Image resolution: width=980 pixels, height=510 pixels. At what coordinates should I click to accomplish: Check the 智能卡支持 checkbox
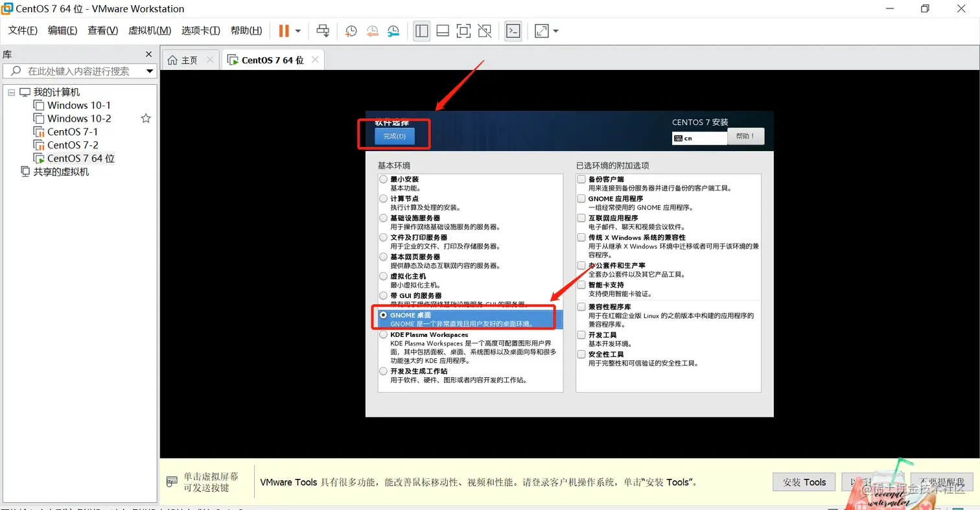(x=581, y=285)
